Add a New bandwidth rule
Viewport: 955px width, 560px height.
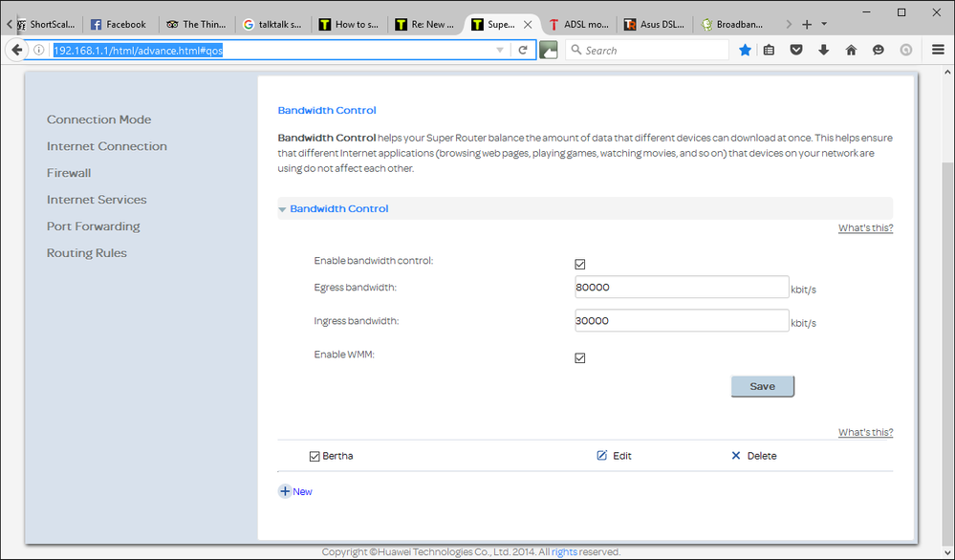click(x=295, y=491)
